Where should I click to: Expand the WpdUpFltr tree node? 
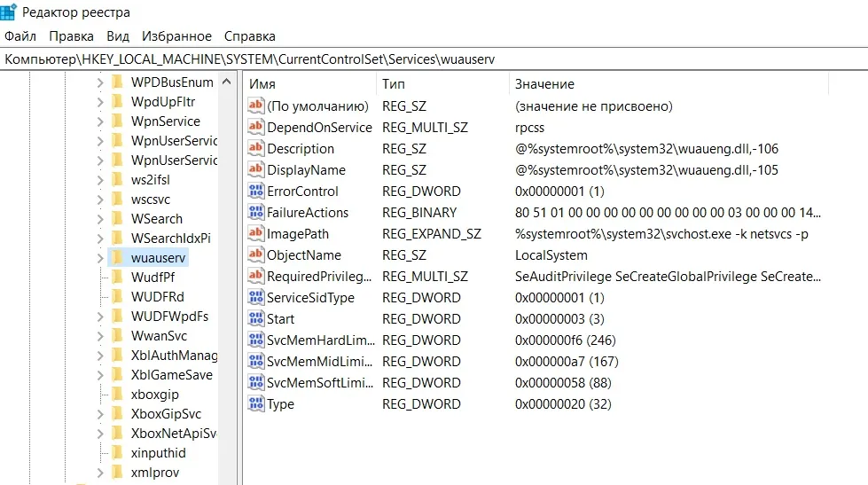point(100,102)
